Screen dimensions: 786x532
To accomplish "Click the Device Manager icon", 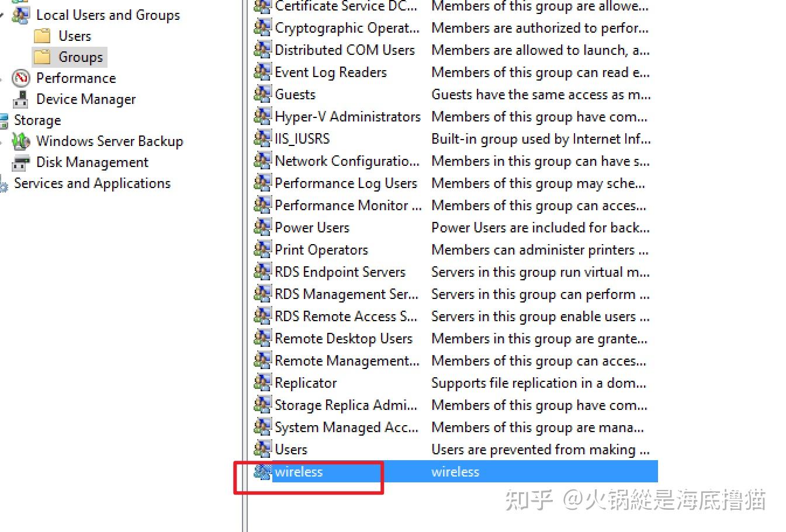I will click(20, 99).
